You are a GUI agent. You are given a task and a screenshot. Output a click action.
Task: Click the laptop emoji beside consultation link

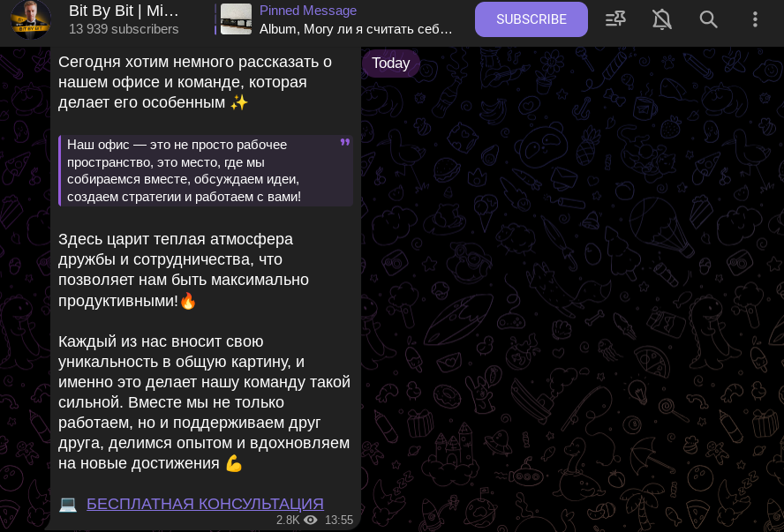click(x=68, y=504)
